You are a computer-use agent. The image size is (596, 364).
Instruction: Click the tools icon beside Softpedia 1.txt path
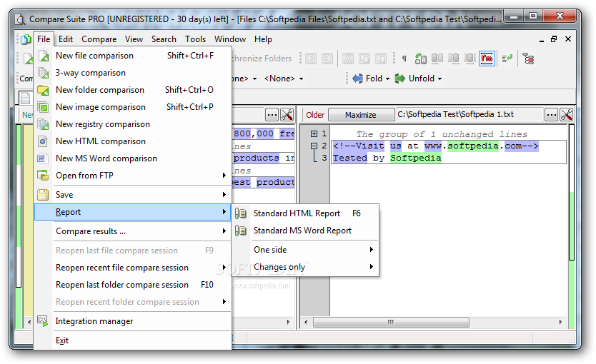coord(567,115)
